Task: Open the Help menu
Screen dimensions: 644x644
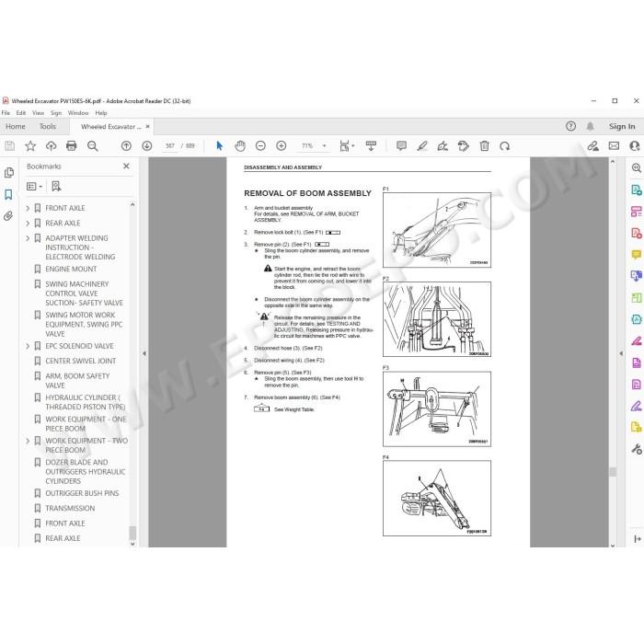Action: click(101, 113)
